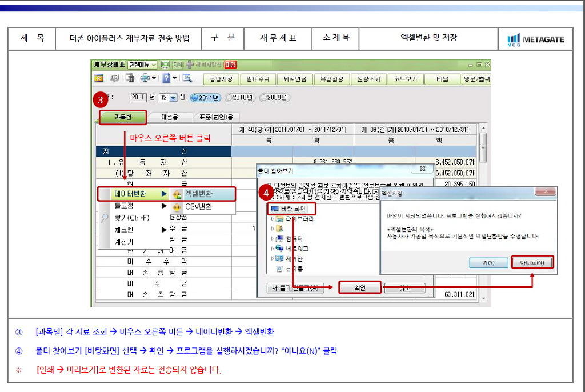Expand the 라이브러리 tree node
Viewport: 585px width, 392px height.
(273, 219)
